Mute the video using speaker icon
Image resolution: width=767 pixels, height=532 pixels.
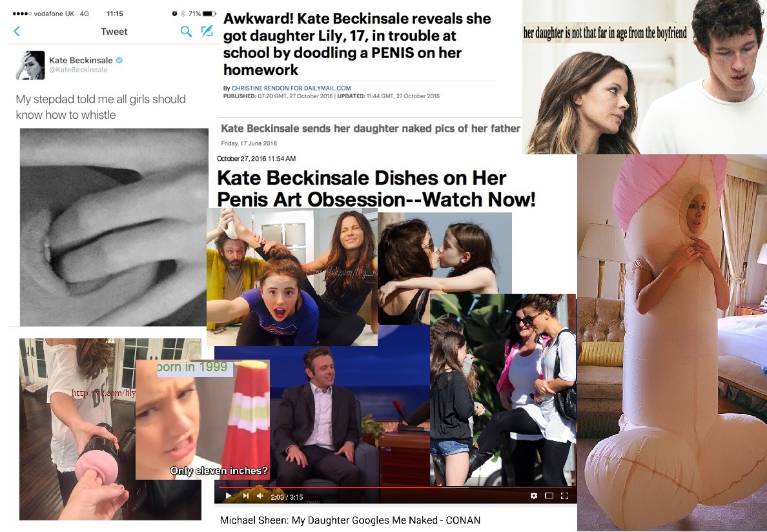[260, 496]
